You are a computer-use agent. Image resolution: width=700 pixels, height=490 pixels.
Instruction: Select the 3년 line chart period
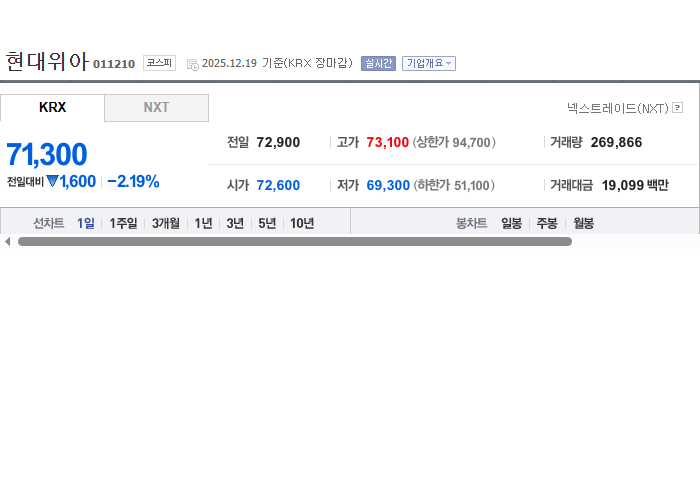click(x=235, y=223)
